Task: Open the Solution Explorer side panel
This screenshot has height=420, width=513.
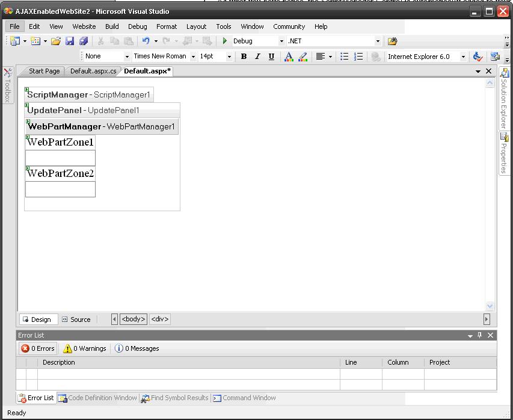Action: [504, 99]
